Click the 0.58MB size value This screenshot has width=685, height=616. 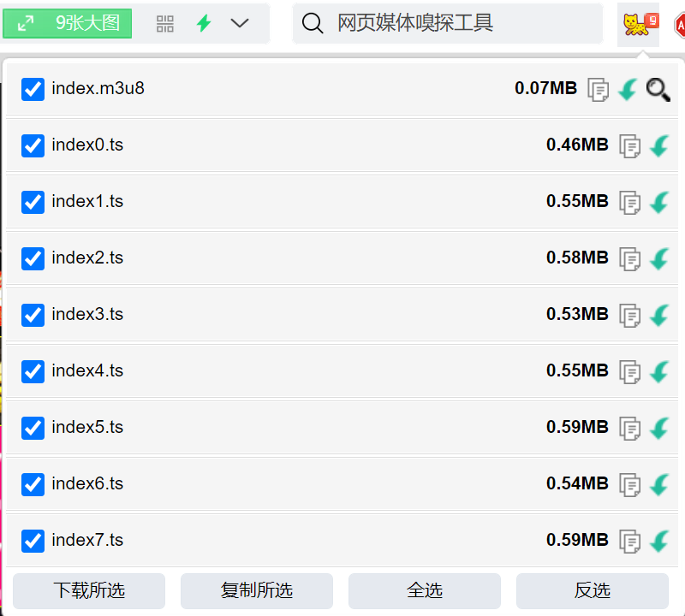577,258
